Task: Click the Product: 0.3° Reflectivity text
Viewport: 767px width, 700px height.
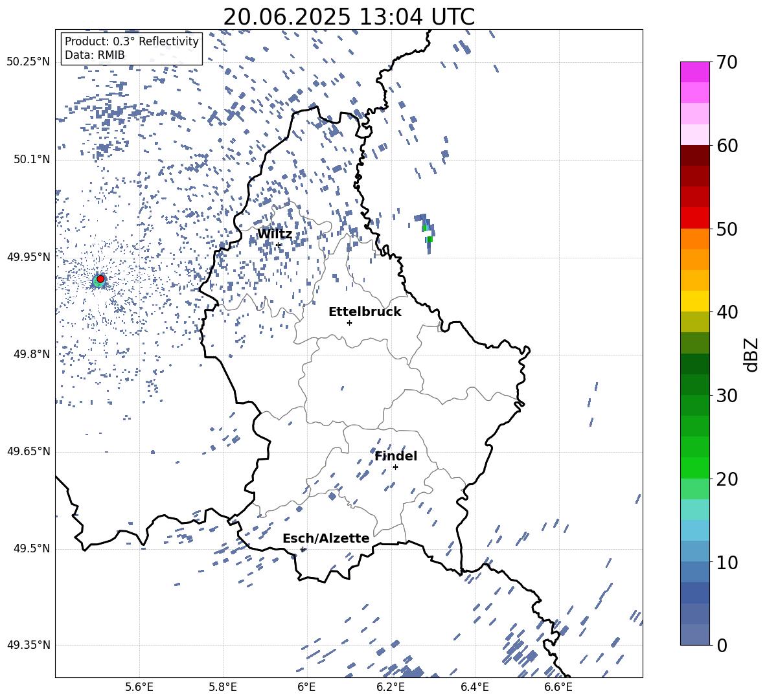Action: point(132,41)
